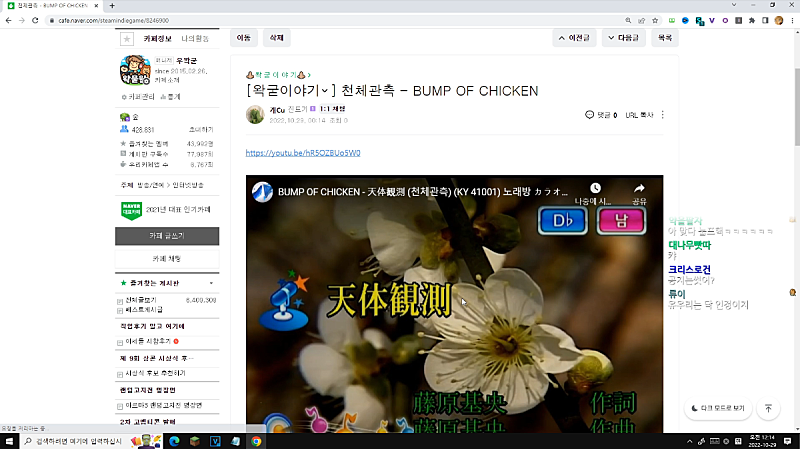Image resolution: width=800 pixels, height=449 pixels.
Task: Click the taskbar clock and date
Action: [762, 441]
